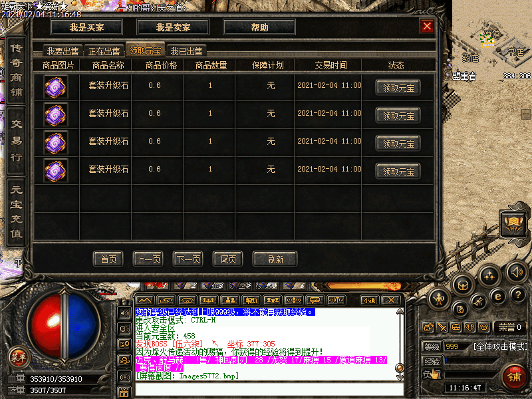532x399 pixels.
Task: Click 领取元宝 on the first 套装升级石 row
Action: 398,86
